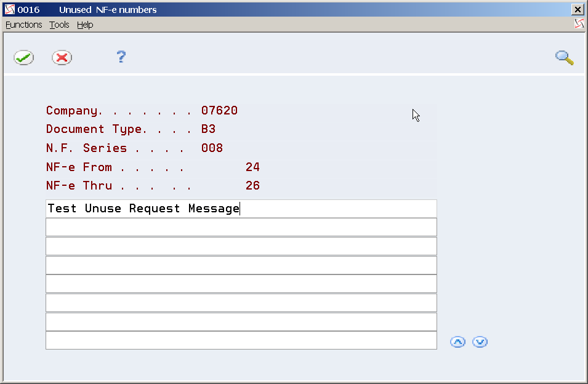Open the Functions menu
Image resolution: width=588 pixels, height=384 pixels.
[23, 25]
